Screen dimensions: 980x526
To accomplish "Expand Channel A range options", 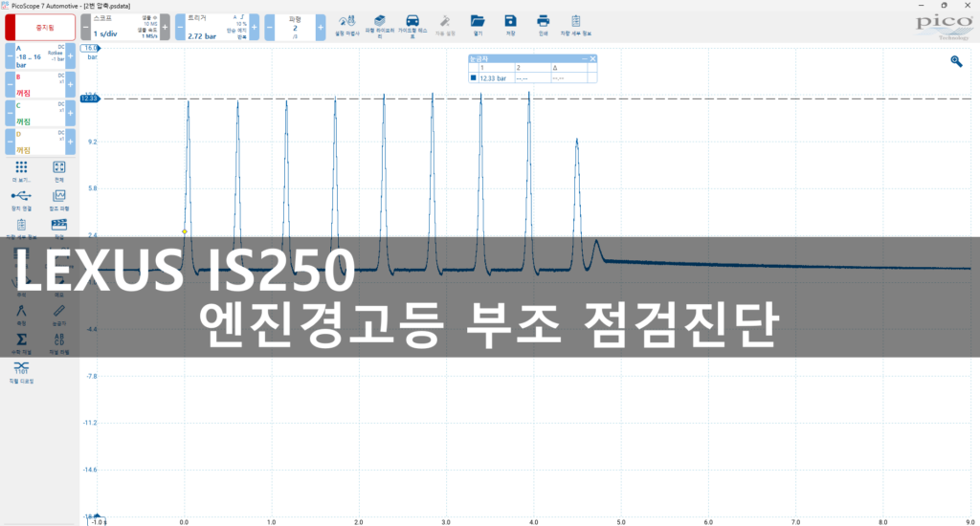I will (38, 56).
